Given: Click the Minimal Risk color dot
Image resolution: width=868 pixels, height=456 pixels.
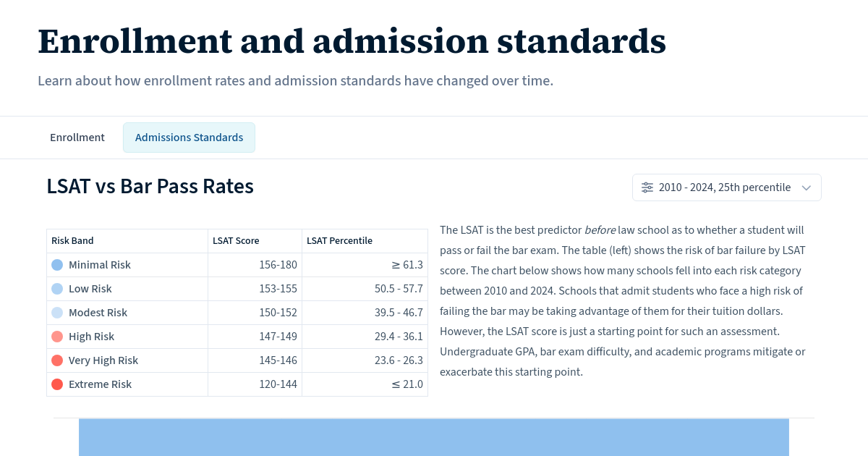Looking at the screenshot, I should point(57,265).
